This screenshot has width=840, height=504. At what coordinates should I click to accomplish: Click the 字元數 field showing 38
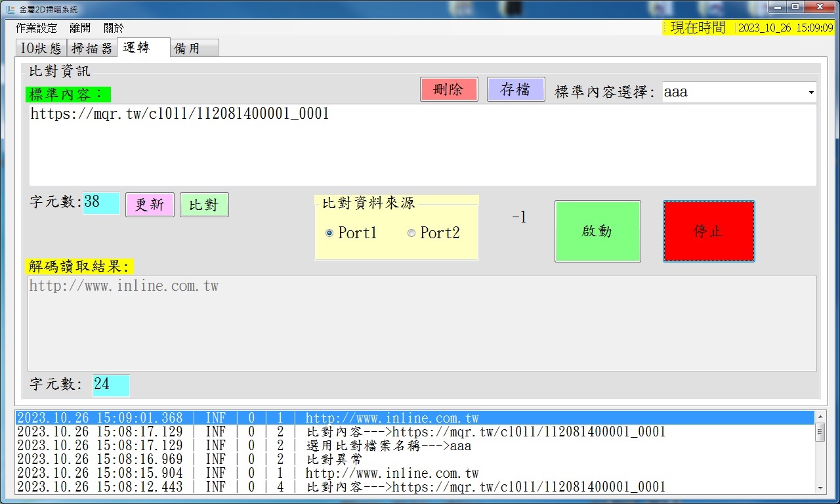(102, 203)
